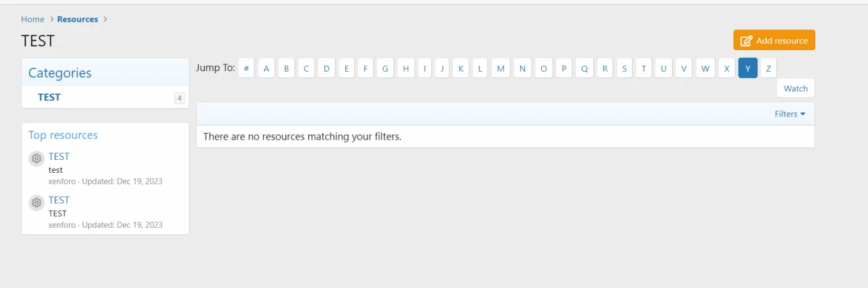Click the Top resources heading

pyautogui.click(x=63, y=135)
